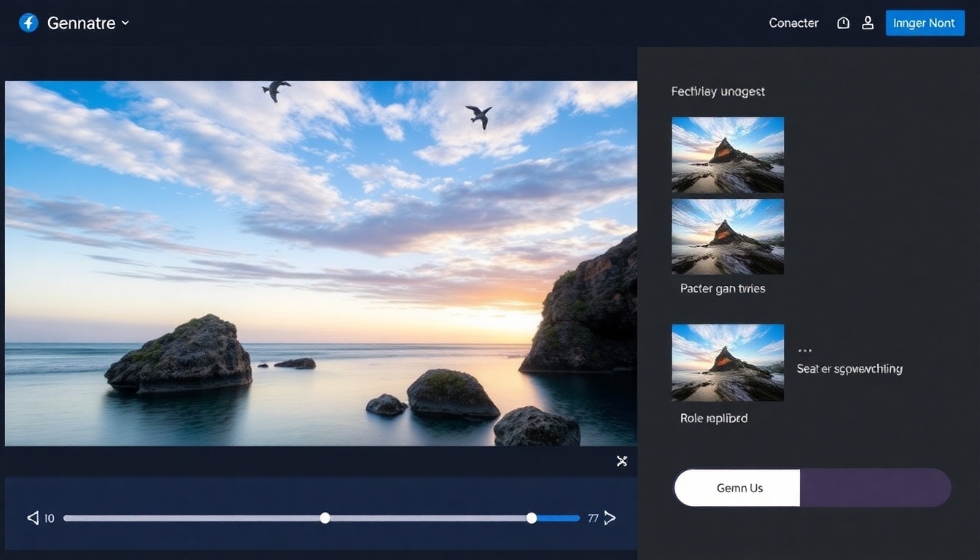
Task: Select the thumbnail above Pacter gan twies
Action: (x=728, y=236)
